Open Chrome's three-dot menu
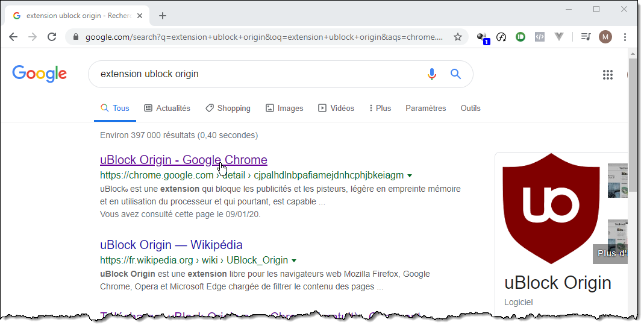Viewport: 644px width, 328px height. (x=625, y=37)
